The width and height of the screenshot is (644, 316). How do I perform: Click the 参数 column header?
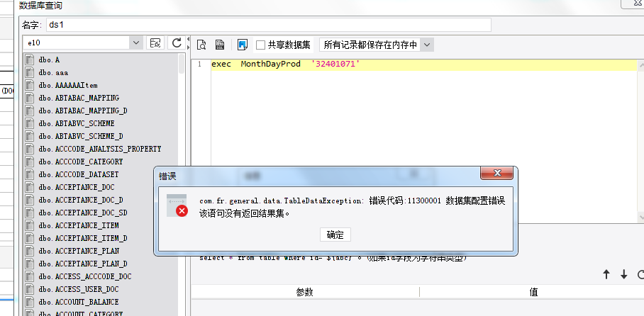(x=305, y=292)
